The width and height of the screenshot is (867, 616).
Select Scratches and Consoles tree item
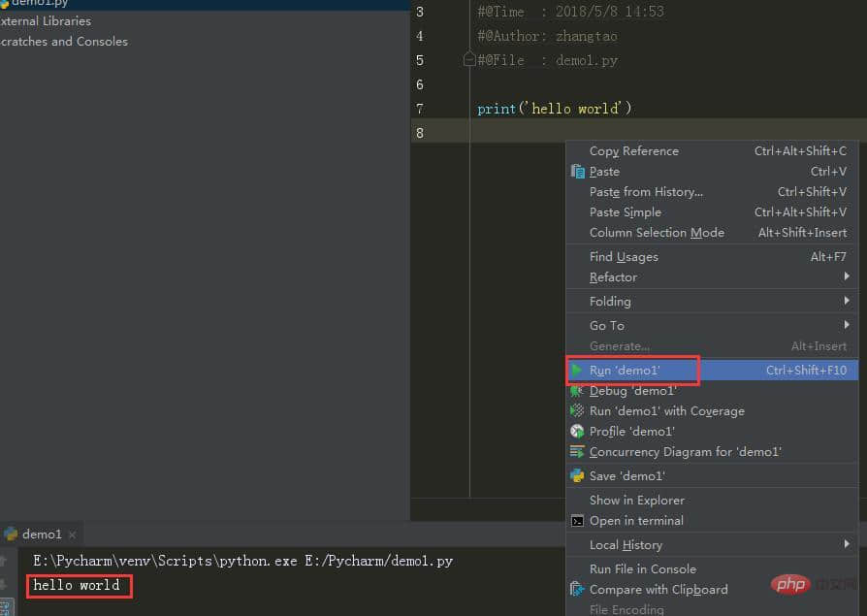click(x=64, y=42)
